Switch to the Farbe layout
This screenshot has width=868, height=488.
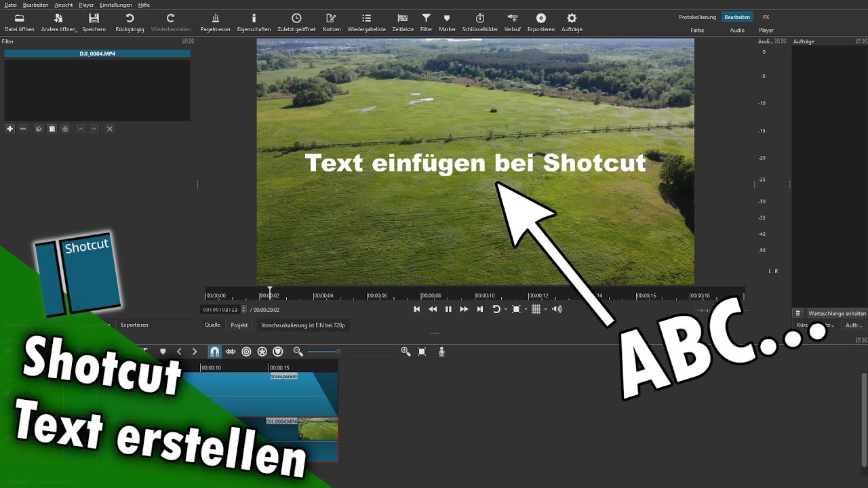[697, 30]
